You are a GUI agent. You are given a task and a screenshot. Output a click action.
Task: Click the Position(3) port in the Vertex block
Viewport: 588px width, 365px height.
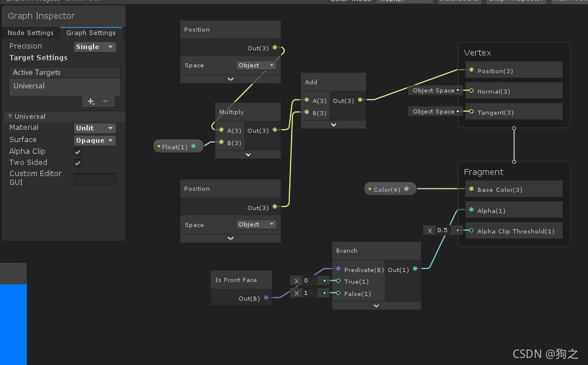pos(471,70)
